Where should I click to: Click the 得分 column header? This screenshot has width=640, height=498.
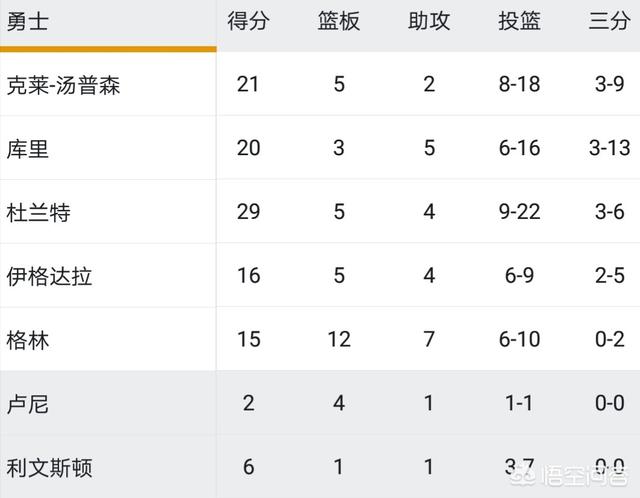pyautogui.click(x=248, y=21)
